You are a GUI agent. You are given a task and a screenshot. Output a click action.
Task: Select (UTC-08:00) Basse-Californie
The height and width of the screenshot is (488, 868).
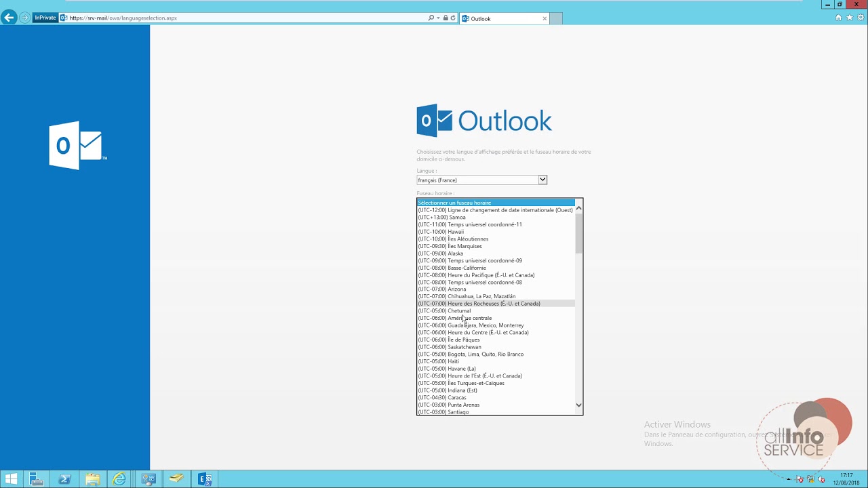pyautogui.click(x=495, y=268)
